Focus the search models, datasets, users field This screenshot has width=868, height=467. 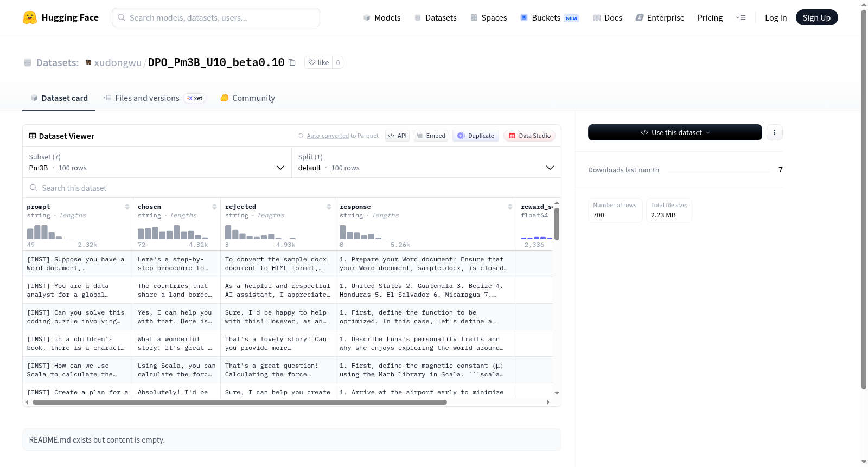pyautogui.click(x=216, y=17)
